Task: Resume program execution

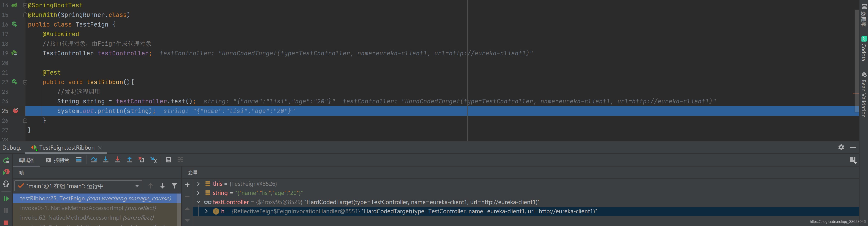Action: 6,199
